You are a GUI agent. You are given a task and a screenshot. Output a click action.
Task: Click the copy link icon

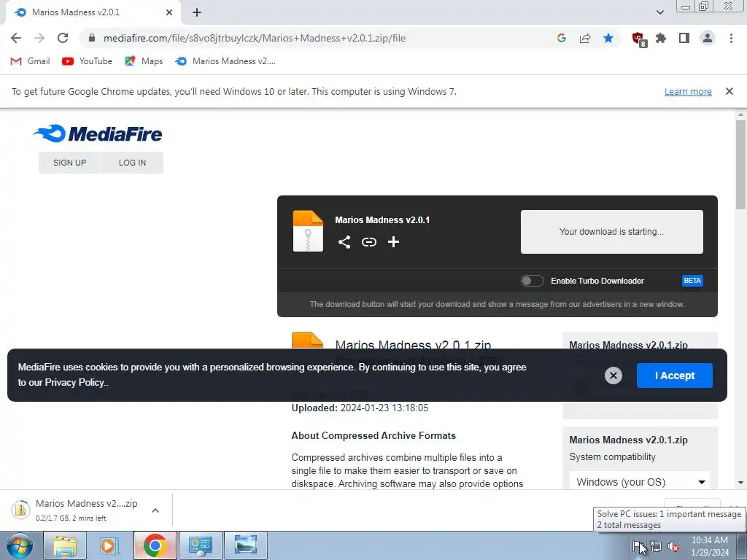pos(368,242)
